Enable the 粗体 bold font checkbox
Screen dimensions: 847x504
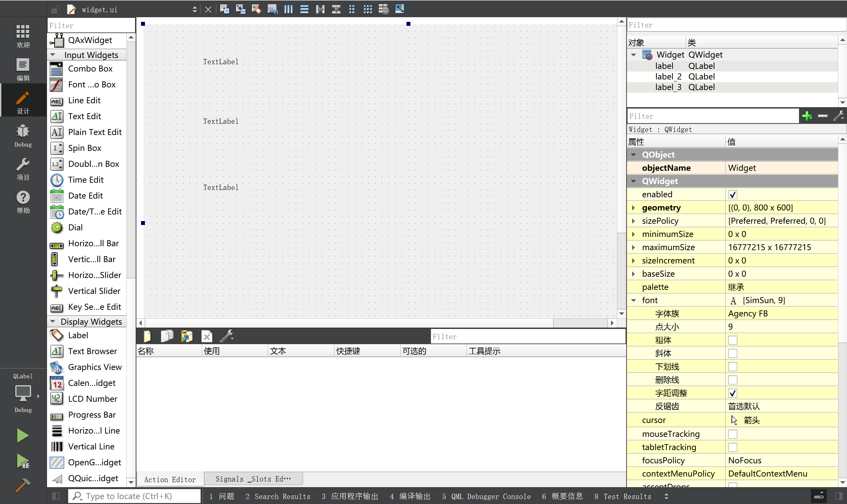click(x=732, y=340)
